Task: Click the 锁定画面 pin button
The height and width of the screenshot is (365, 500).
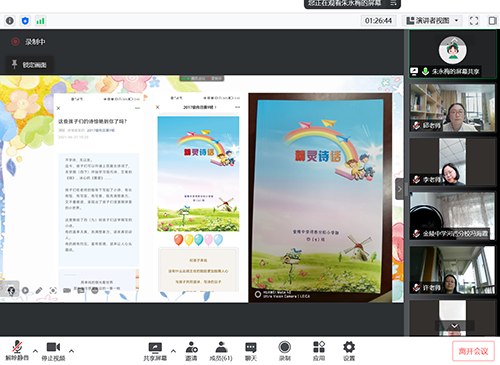Action: tap(29, 65)
